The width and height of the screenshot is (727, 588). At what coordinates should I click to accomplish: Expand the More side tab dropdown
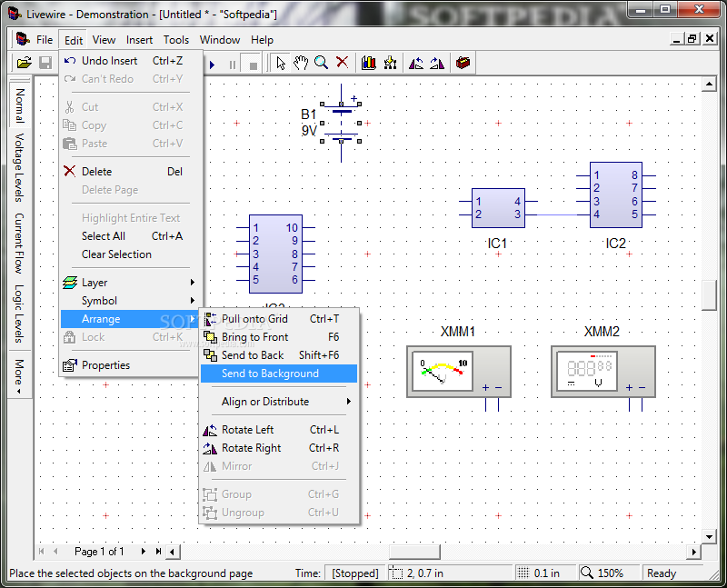[19, 375]
